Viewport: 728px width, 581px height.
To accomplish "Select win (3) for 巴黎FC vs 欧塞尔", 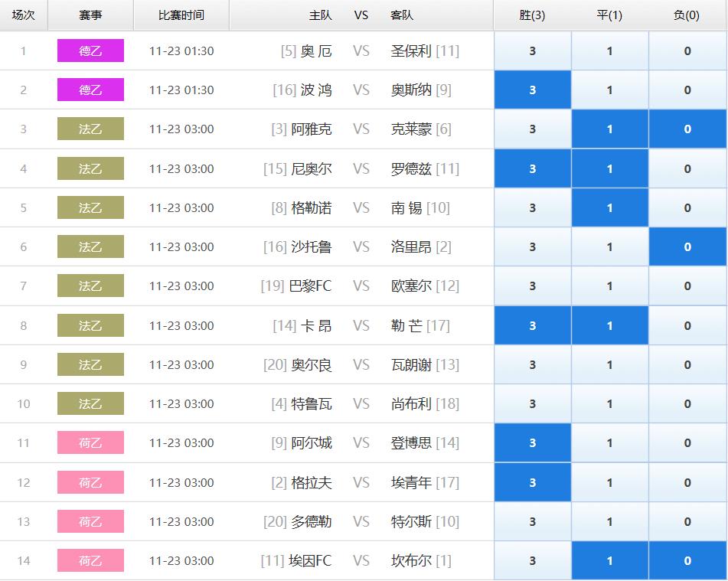I will coord(533,286).
